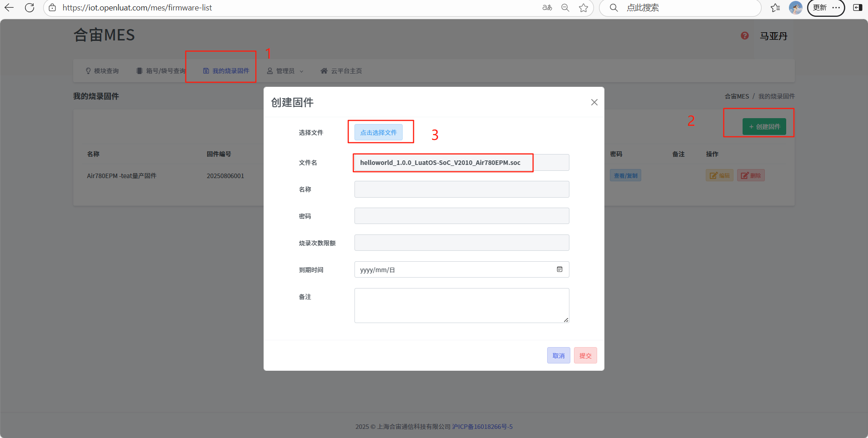Click the firmware number 20250806001
868x438 pixels.
pos(225,176)
